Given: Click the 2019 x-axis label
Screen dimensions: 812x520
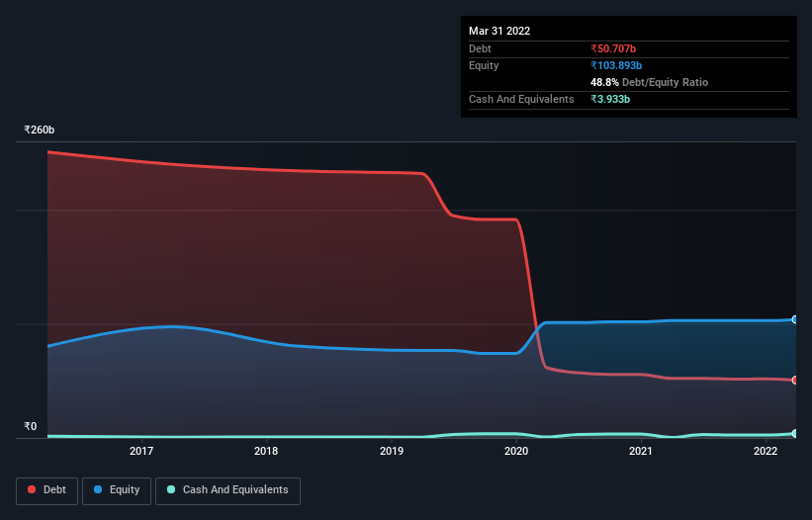Looking at the screenshot, I should pos(392,451).
